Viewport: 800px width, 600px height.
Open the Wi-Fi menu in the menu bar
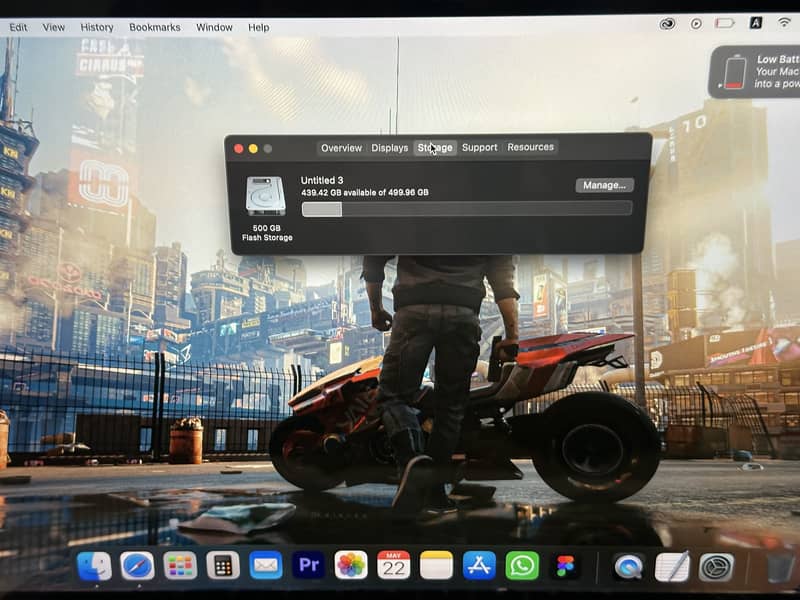[784, 22]
